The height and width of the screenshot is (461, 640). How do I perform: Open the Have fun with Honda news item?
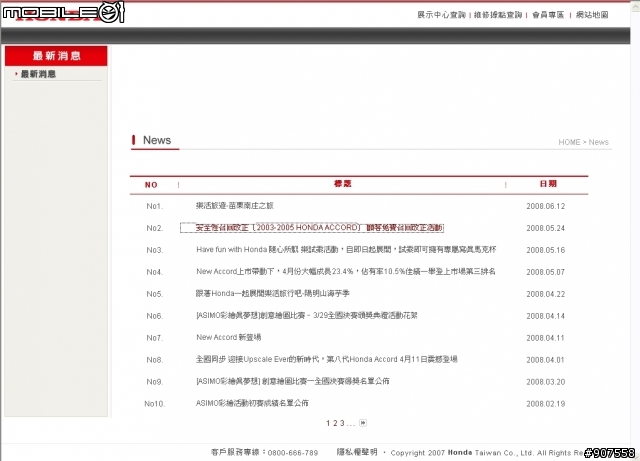point(346,249)
